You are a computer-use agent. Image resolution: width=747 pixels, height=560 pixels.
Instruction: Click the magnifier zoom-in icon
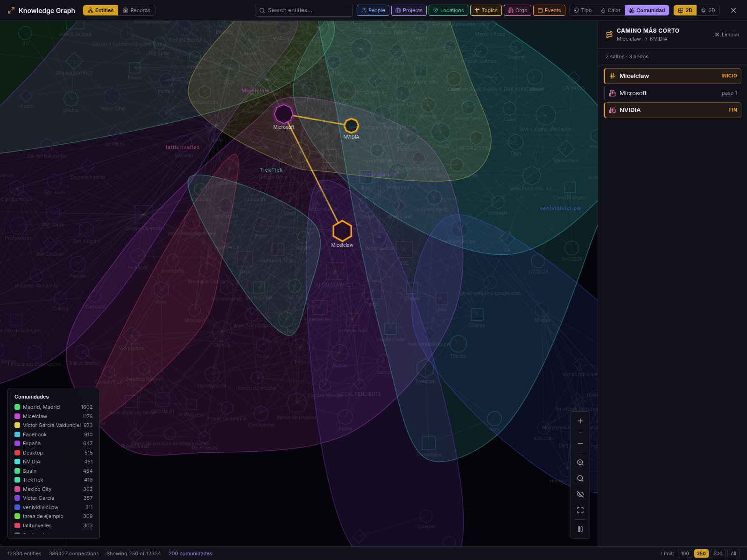point(580,462)
